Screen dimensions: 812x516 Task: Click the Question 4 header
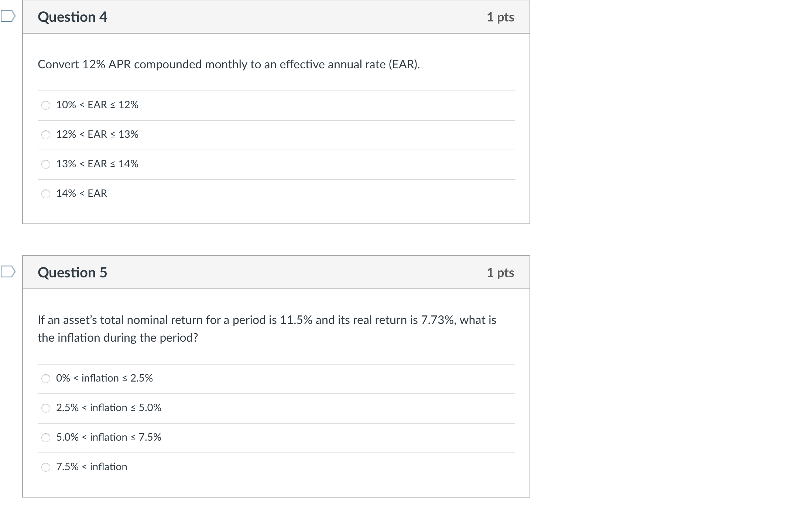pyautogui.click(x=72, y=17)
